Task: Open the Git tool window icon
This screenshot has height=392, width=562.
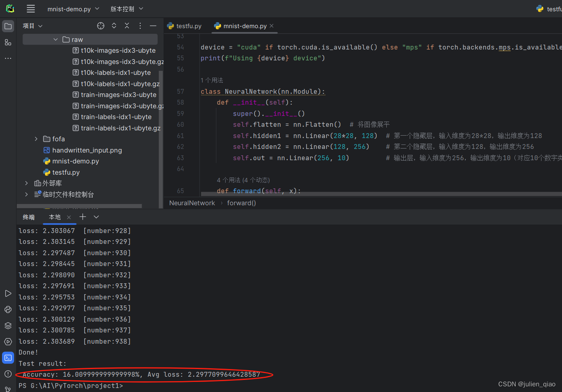Action: pos(8,389)
